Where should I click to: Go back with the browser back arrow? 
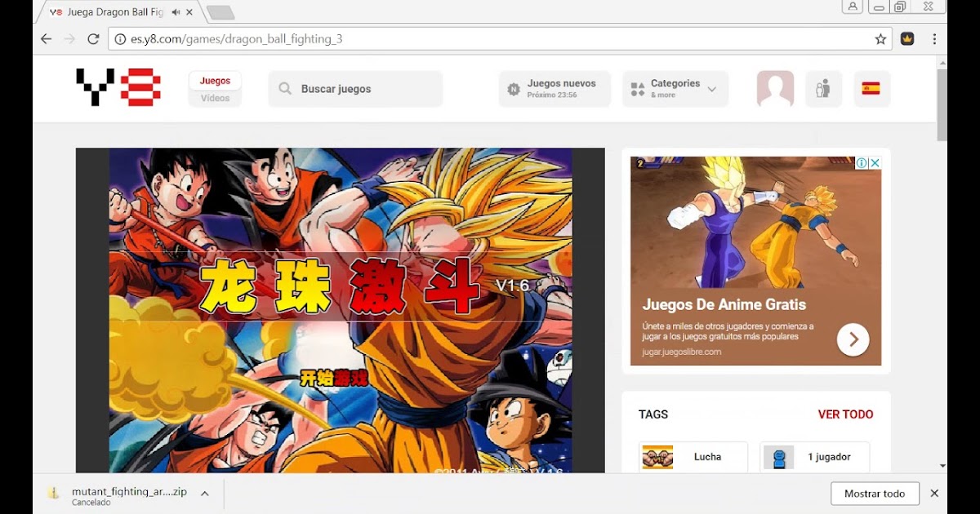click(47, 39)
